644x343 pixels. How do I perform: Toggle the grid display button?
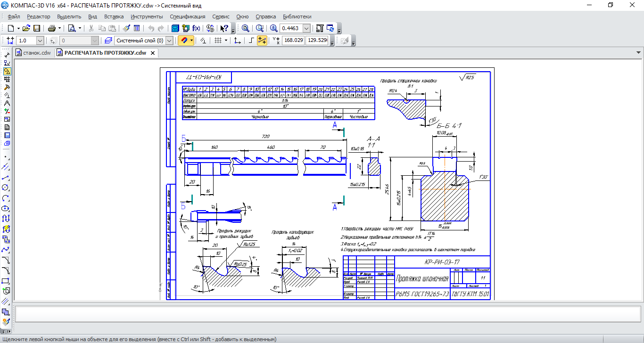tap(218, 41)
